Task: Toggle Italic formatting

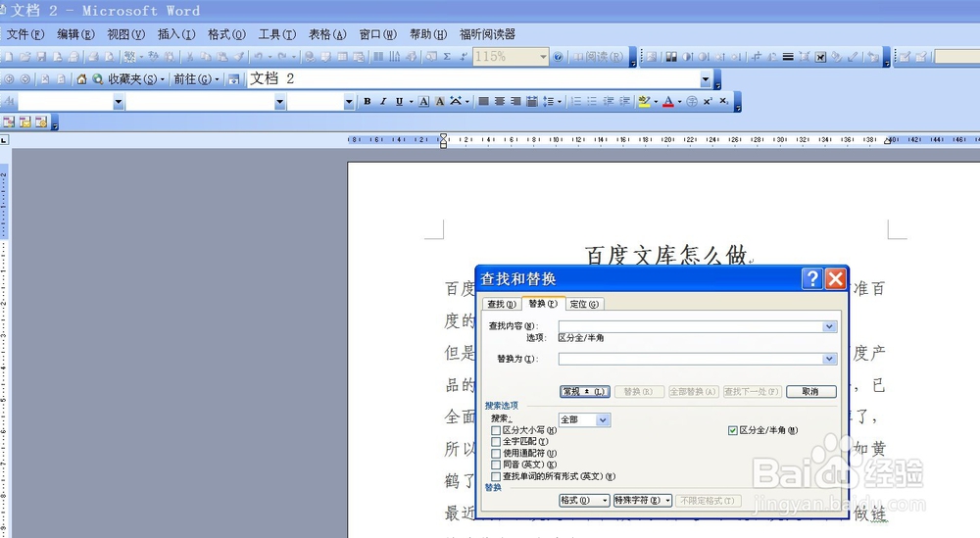Action: click(x=382, y=101)
